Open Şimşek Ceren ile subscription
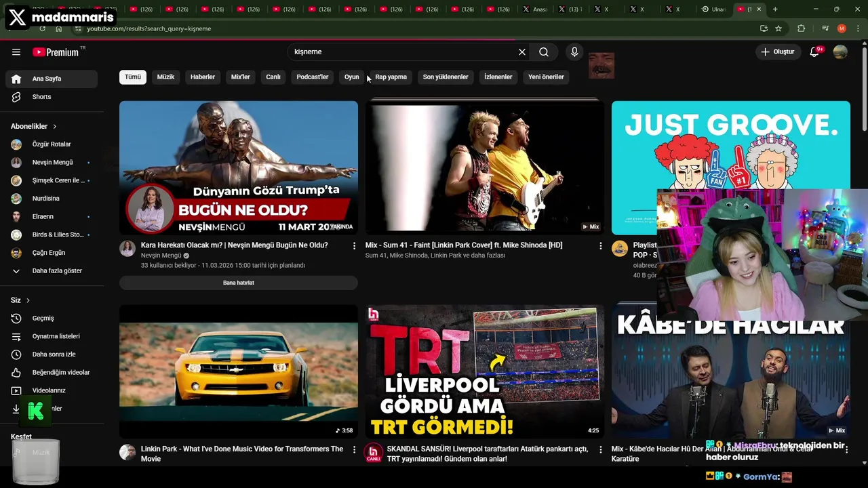Image resolution: width=868 pixels, height=488 pixels. 52,180
